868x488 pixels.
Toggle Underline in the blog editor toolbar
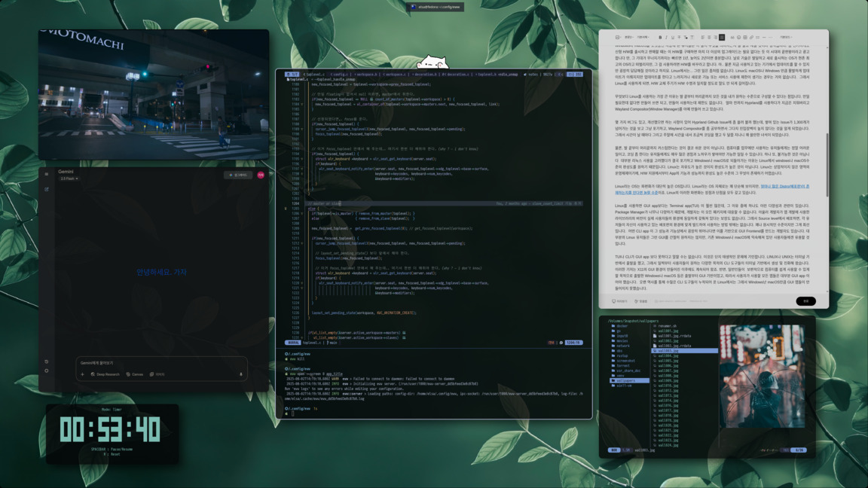point(673,38)
